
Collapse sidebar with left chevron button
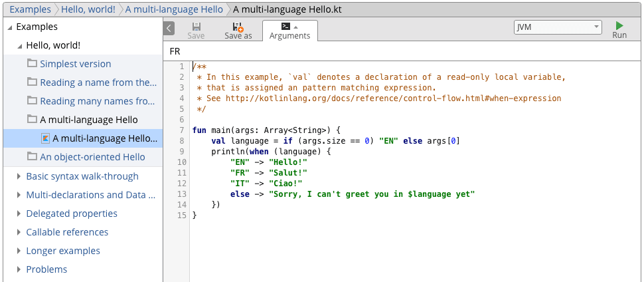169,29
